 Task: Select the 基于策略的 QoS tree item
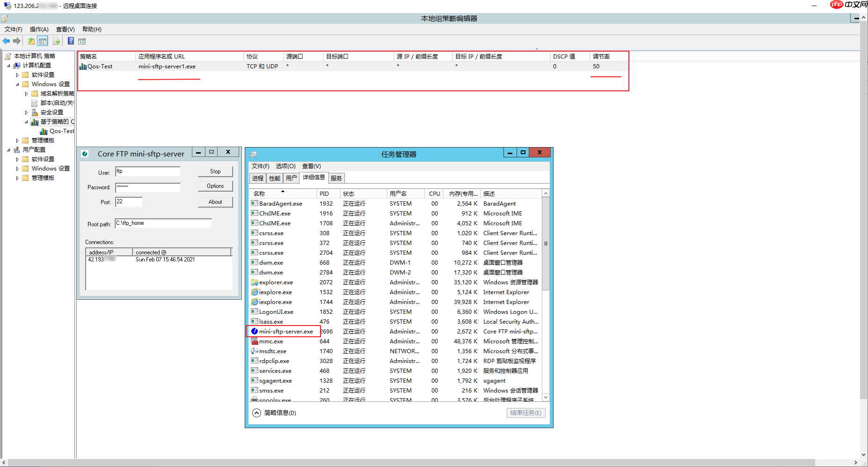pos(53,121)
